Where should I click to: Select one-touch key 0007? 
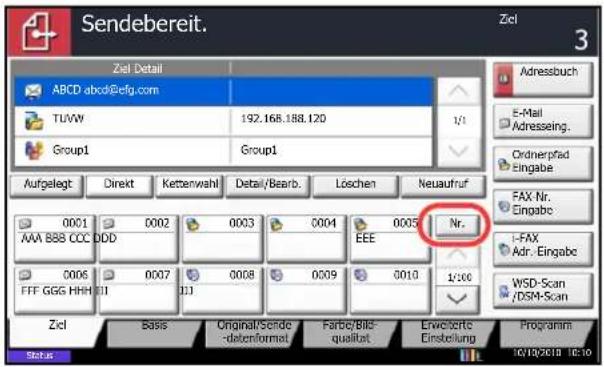tap(139, 290)
